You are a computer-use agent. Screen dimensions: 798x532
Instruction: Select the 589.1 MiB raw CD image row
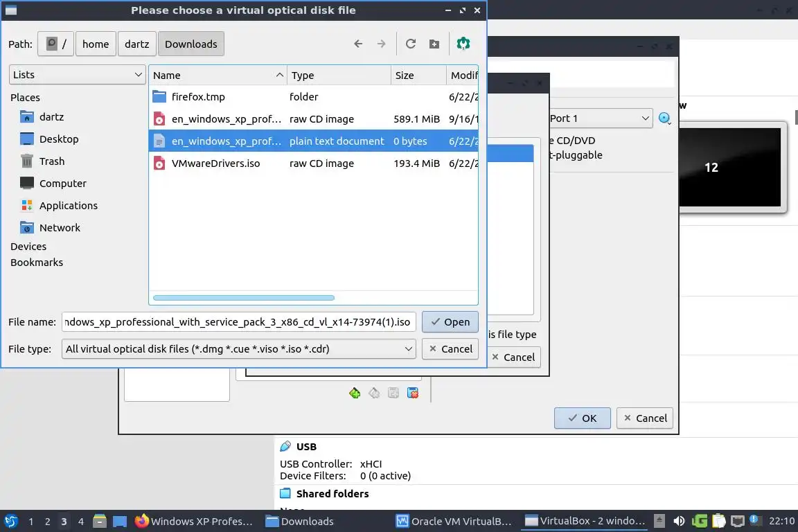(x=314, y=119)
